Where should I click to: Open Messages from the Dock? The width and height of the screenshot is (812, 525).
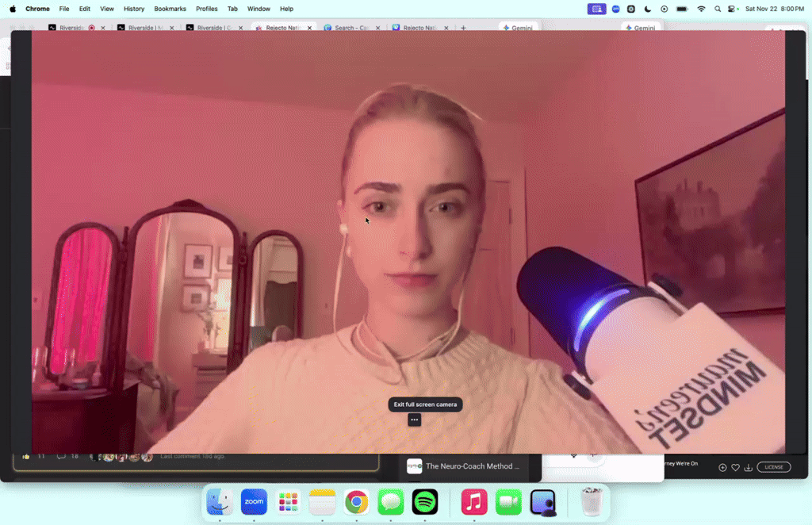tap(390, 501)
